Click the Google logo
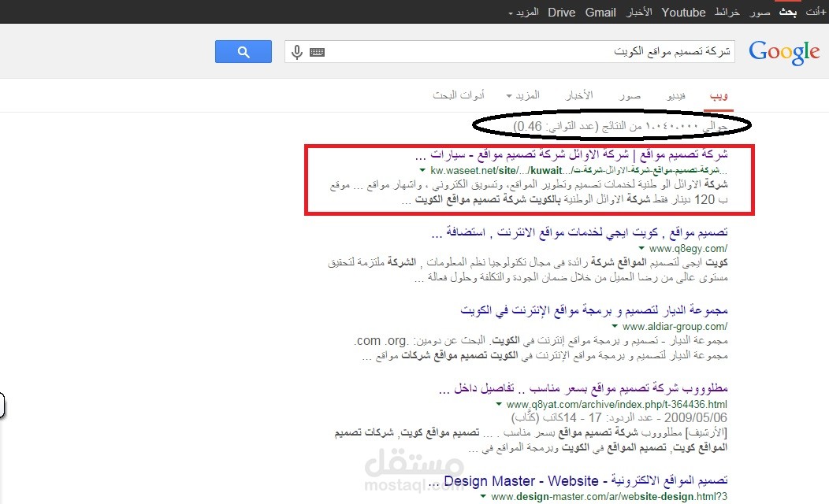 coord(784,52)
